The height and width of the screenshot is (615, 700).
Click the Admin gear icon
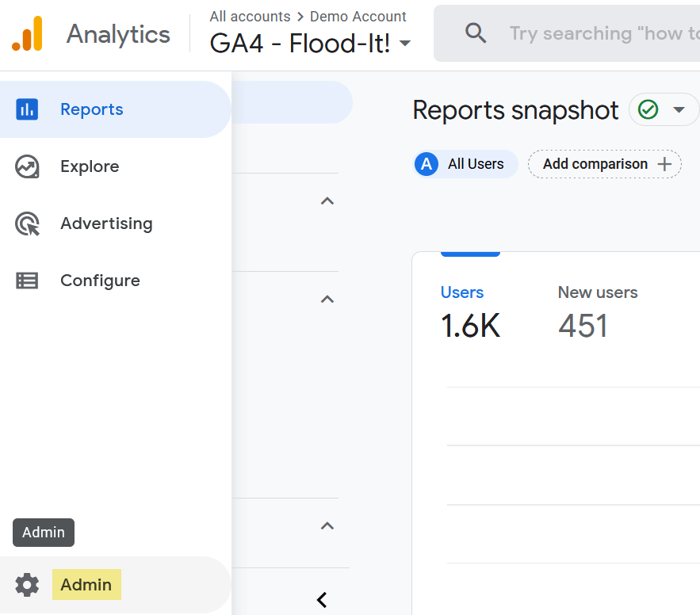click(x=27, y=585)
